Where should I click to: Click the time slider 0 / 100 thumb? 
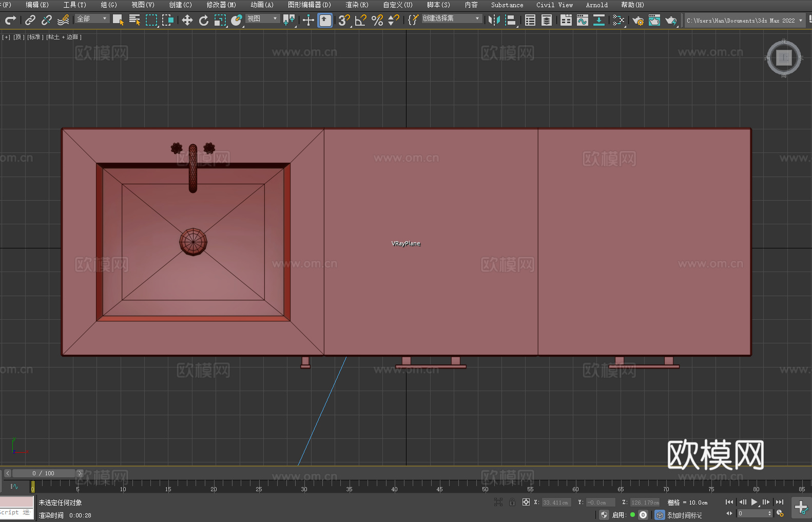(44, 473)
